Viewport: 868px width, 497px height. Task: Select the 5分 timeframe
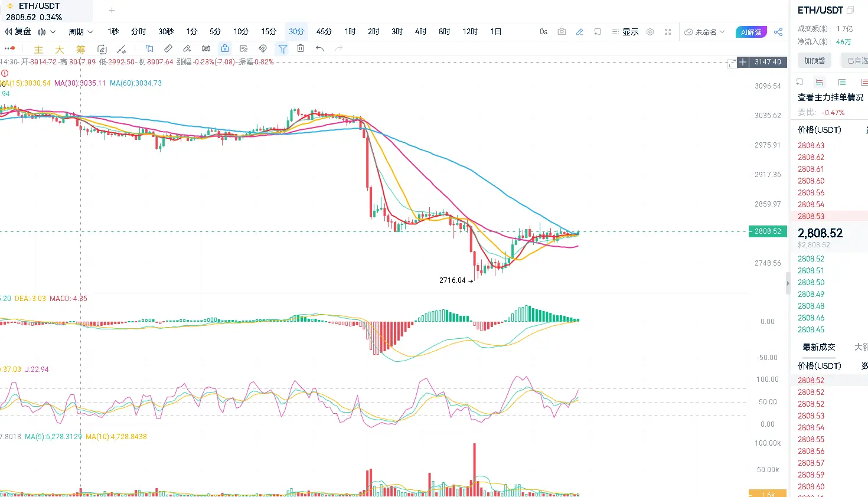pyautogui.click(x=216, y=31)
